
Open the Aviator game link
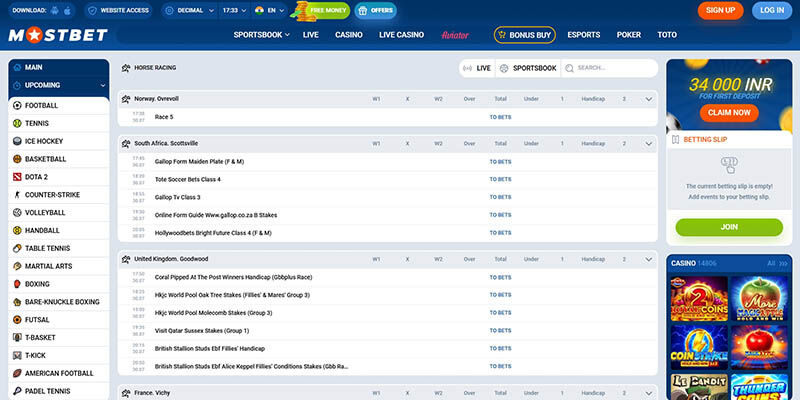click(455, 35)
